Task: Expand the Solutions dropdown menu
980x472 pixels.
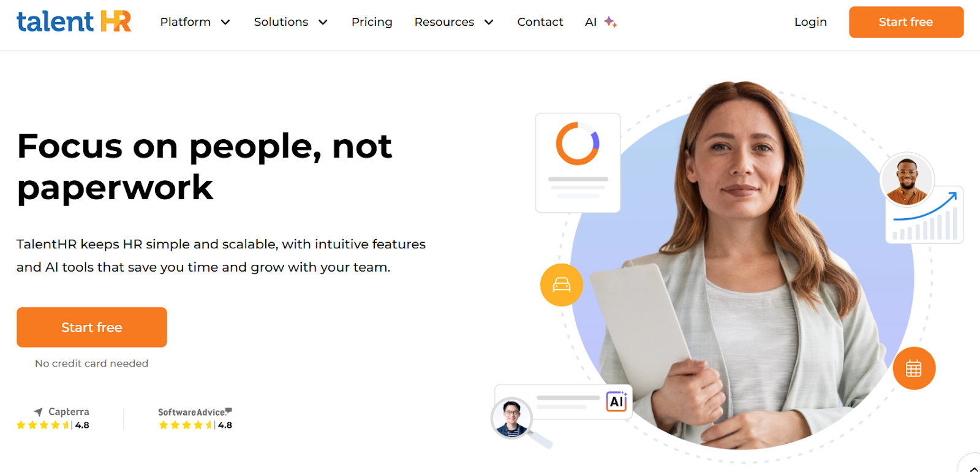Action: point(291,22)
